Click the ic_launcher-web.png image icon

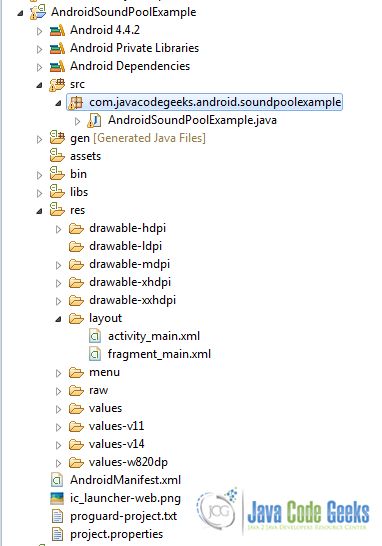tap(57, 498)
